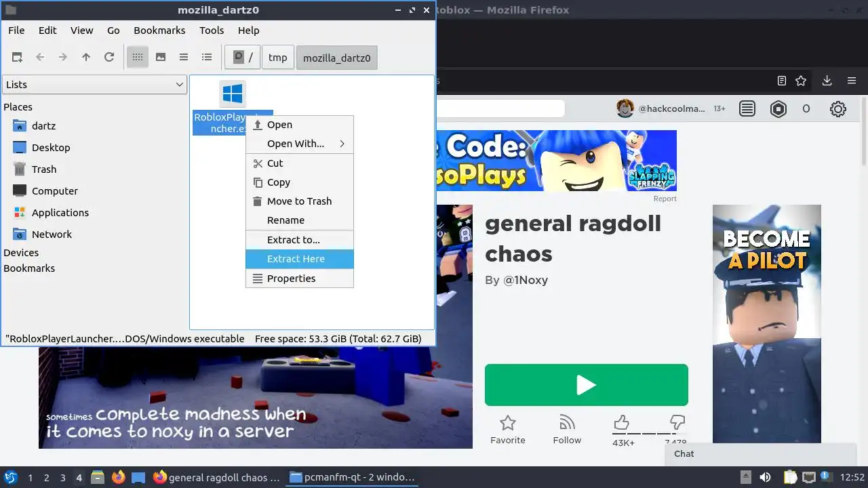Open the View menu

(82, 30)
